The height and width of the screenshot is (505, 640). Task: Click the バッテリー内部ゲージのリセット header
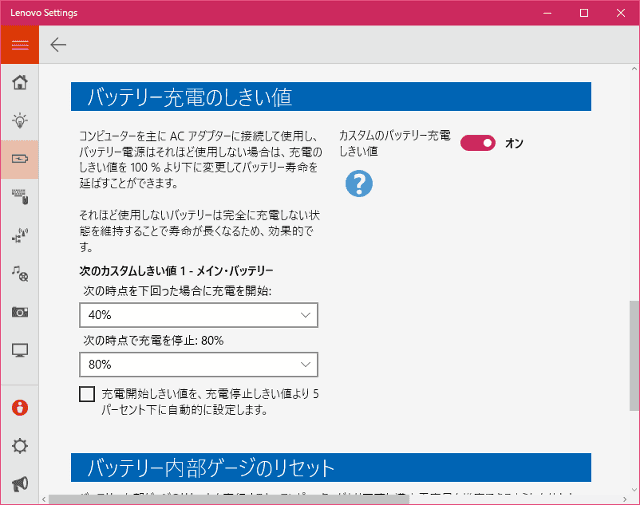click(x=331, y=467)
